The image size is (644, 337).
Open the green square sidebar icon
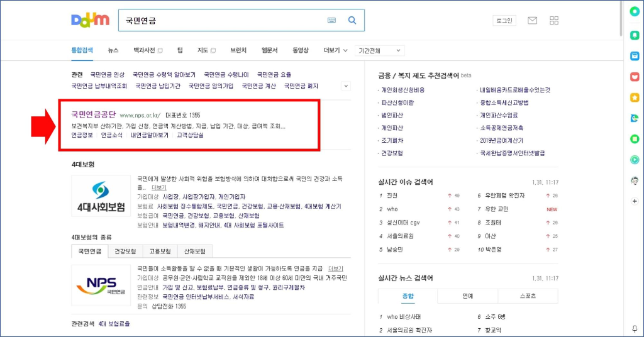tap(635, 139)
